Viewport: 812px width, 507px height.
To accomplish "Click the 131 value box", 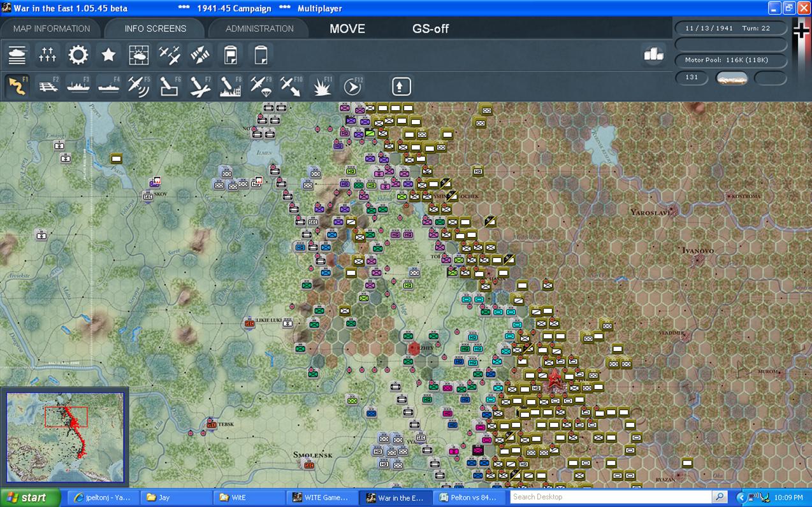I will click(692, 77).
